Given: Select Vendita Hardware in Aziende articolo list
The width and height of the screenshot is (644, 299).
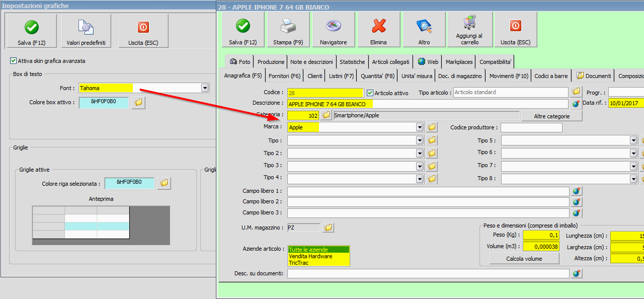Looking at the screenshot, I should click(310, 256).
